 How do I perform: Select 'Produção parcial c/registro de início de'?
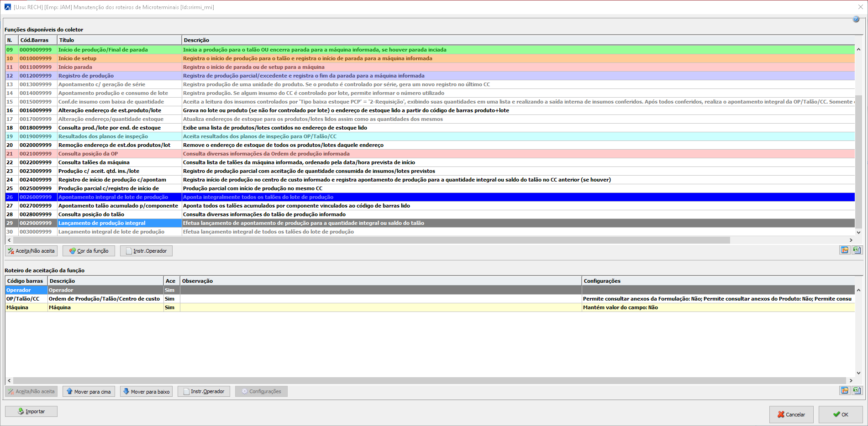(x=430, y=188)
